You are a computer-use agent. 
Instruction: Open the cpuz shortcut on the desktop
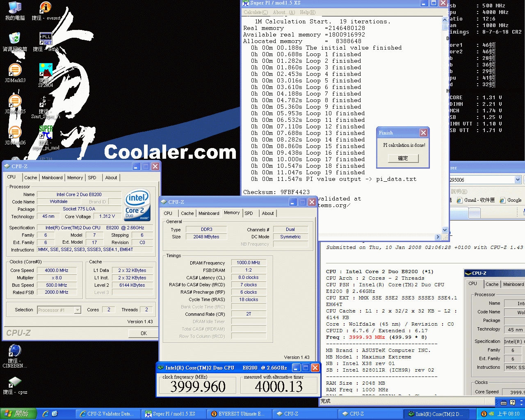point(15,386)
